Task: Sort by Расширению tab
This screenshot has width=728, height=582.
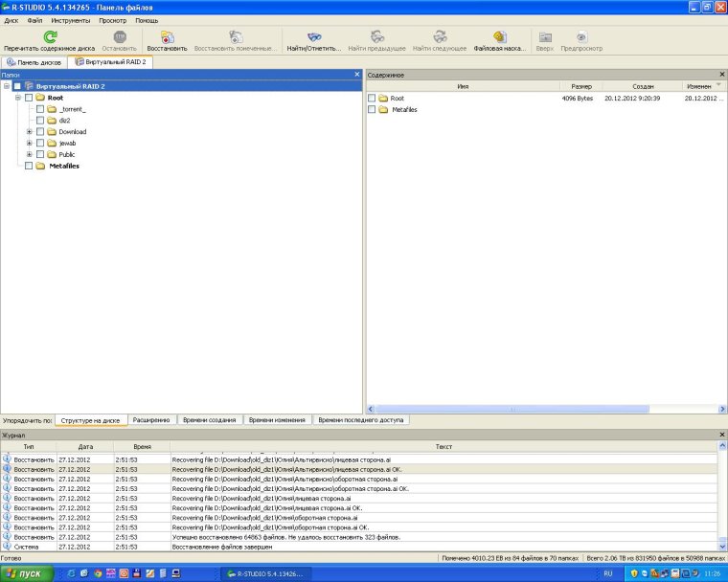Action: tap(151, 420)
